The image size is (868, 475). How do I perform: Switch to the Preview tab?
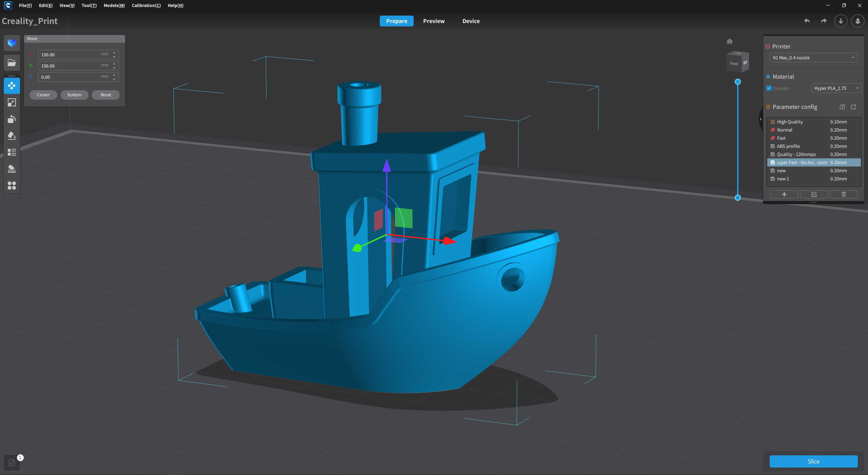pos(434,21)
